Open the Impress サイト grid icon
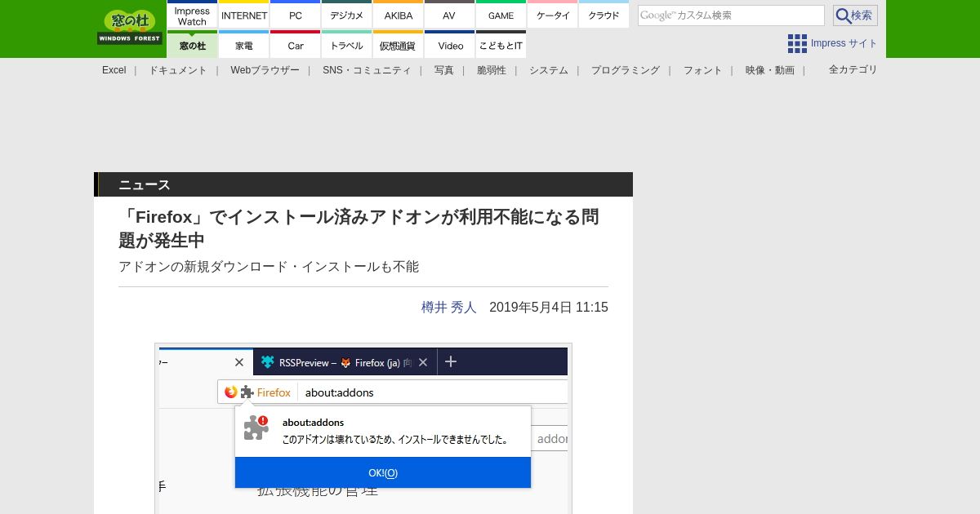 tap(797, 43)
